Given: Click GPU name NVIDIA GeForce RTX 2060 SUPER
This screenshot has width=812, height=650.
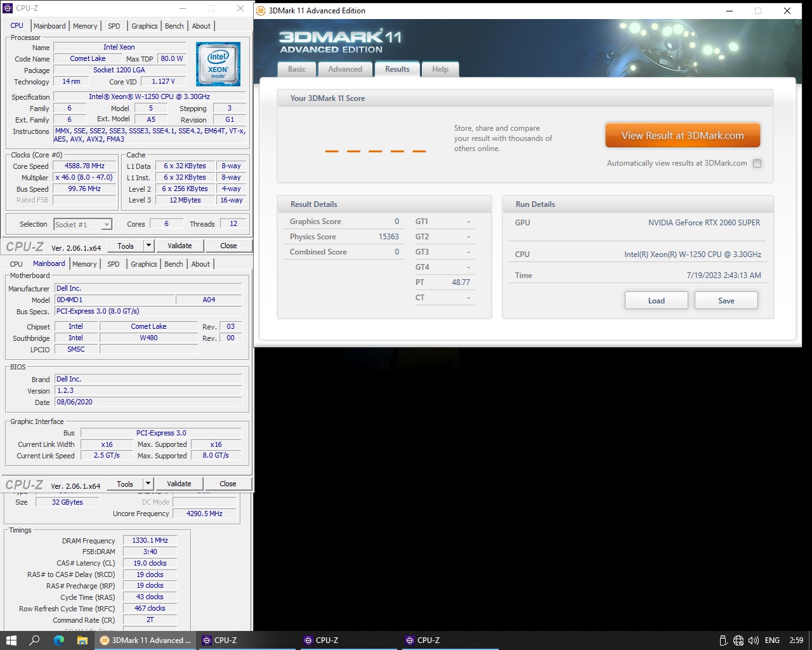Looking at the screenshot, I should coord(704,222).
